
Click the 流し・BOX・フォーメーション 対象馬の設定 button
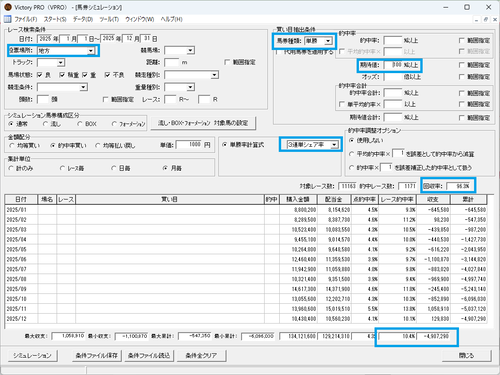click(203, 123)
